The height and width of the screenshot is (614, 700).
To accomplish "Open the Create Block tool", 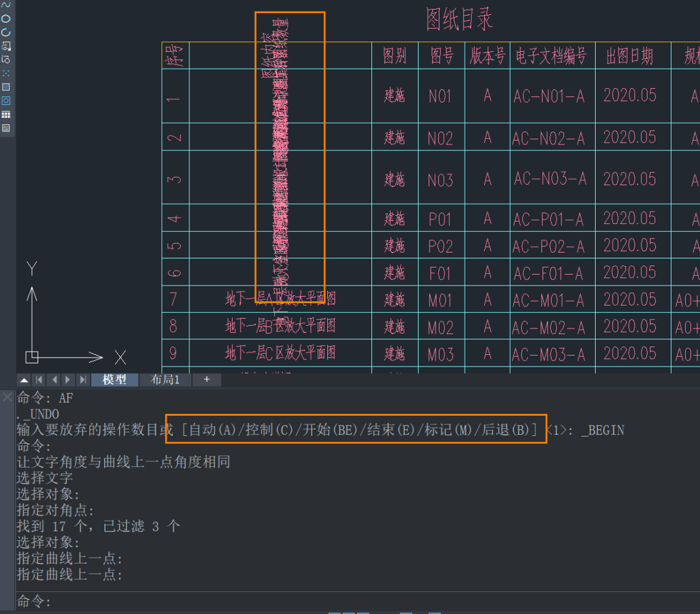I will 6,60.
